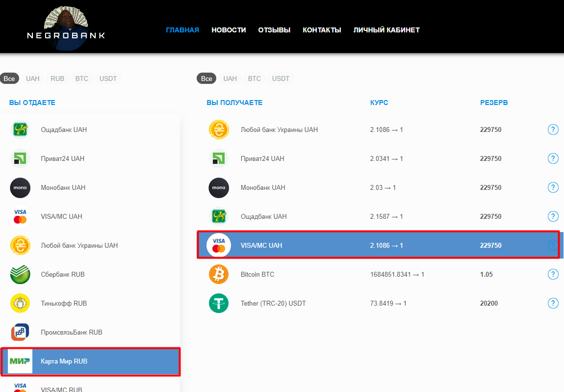Open help for Ощадбанк receive row
Image resolution: width=564 pixels, height=392 pixels.
[553, 216]
